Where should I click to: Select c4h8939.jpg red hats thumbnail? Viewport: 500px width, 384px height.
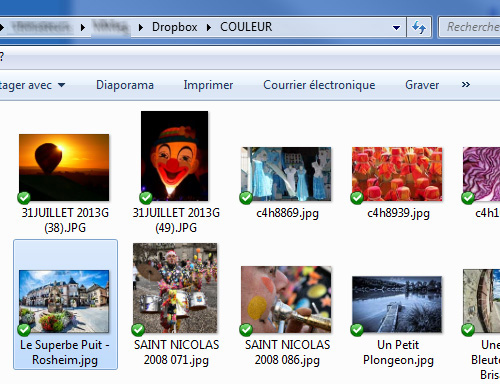click(x=397, y=174)
